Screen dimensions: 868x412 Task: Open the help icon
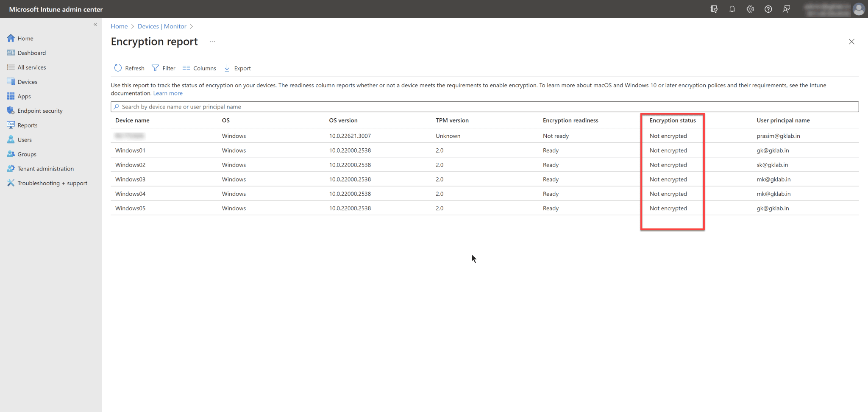768,9
